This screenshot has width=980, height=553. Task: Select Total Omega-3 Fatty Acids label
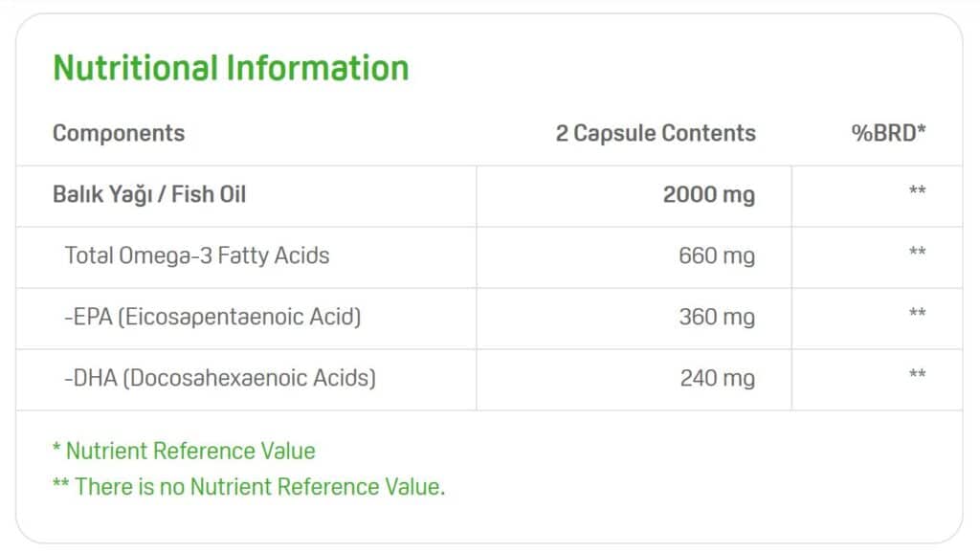tap(197, 255)
